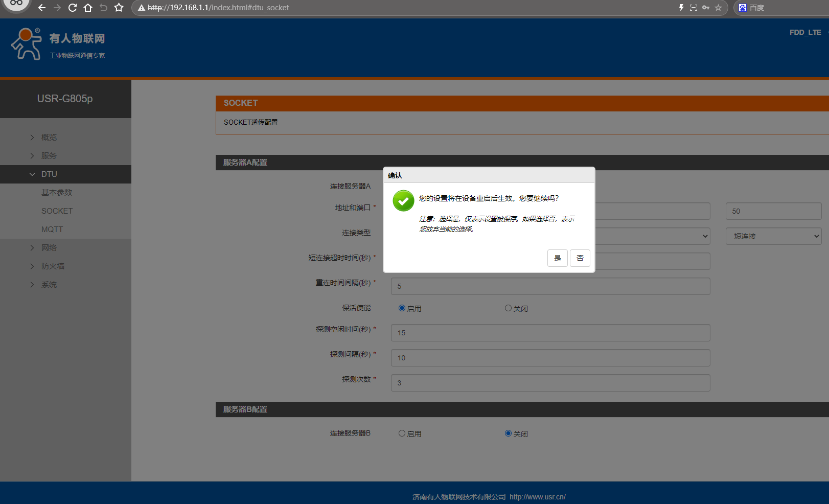This screenshot has height=504, width=829.
Task: Click the 探测空闲时间 input field
Action: tap(550, 333)
